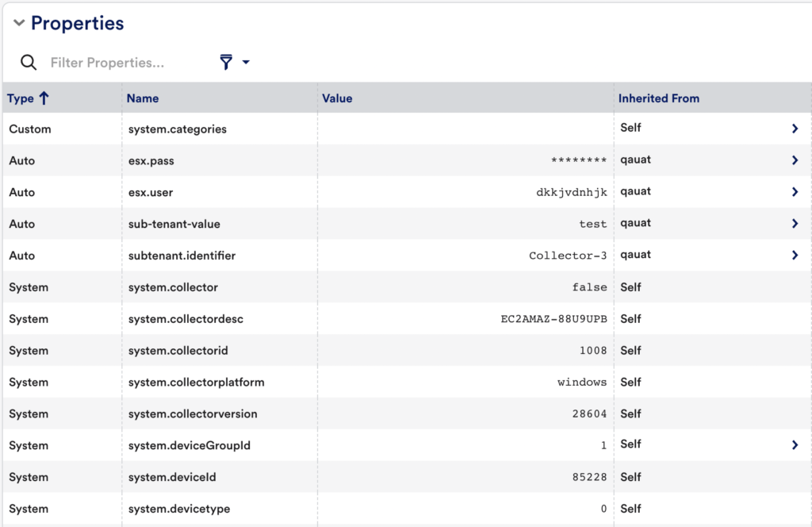Viewport: 812px width, 527px height.
Task: Click qauat in the subtenant.identifier row
Action: point(636,255)
